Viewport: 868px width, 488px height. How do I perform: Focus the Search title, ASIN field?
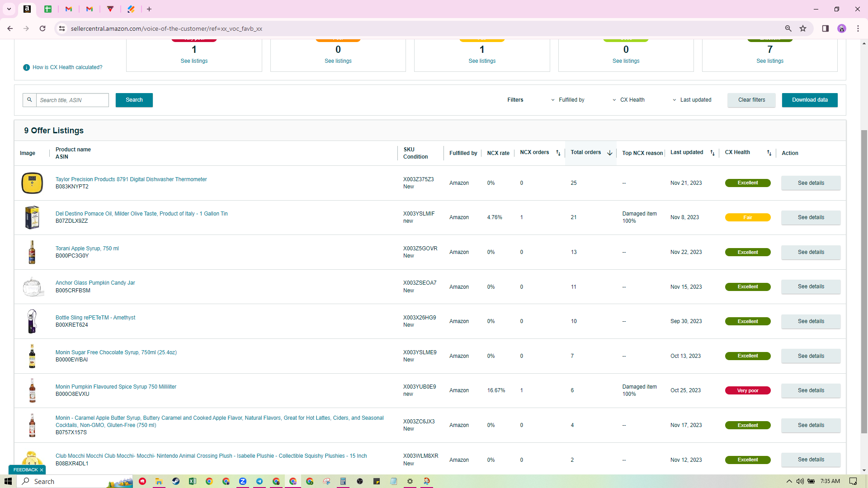coord(72,100)
